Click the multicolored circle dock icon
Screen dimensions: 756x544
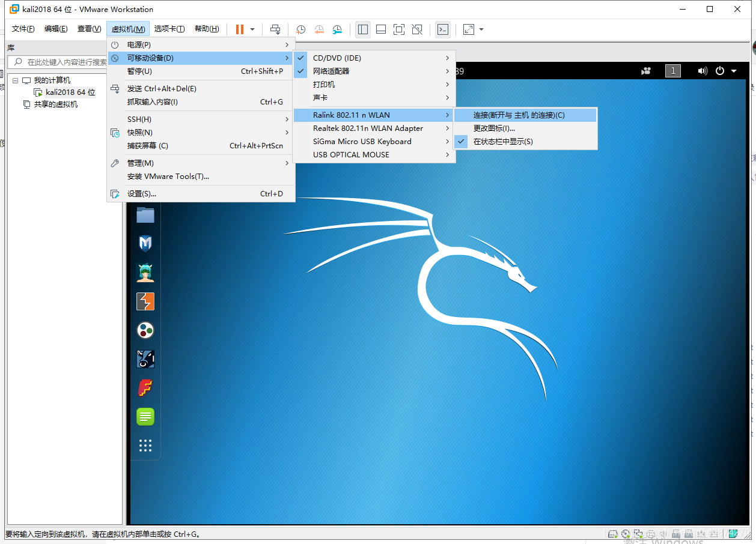pos(145,330)
